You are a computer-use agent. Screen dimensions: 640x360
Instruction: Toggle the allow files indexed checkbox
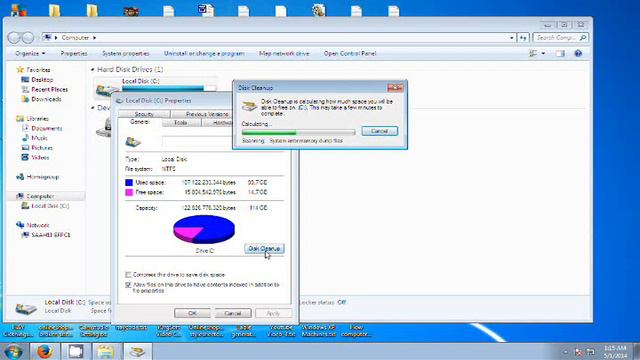click(x=128, y=284)
